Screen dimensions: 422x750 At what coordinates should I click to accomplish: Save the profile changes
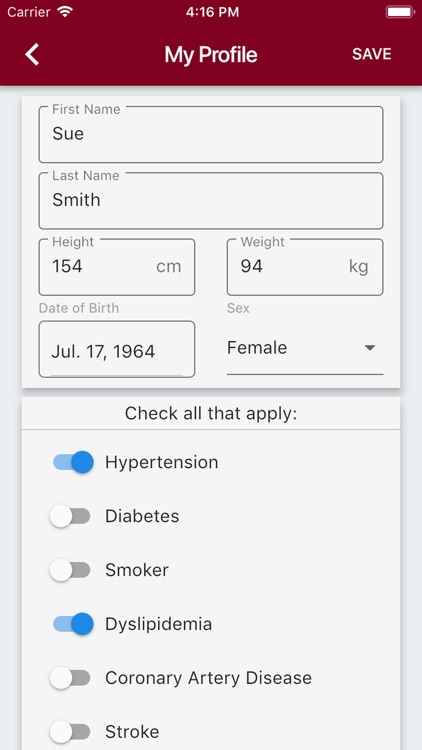372,54
